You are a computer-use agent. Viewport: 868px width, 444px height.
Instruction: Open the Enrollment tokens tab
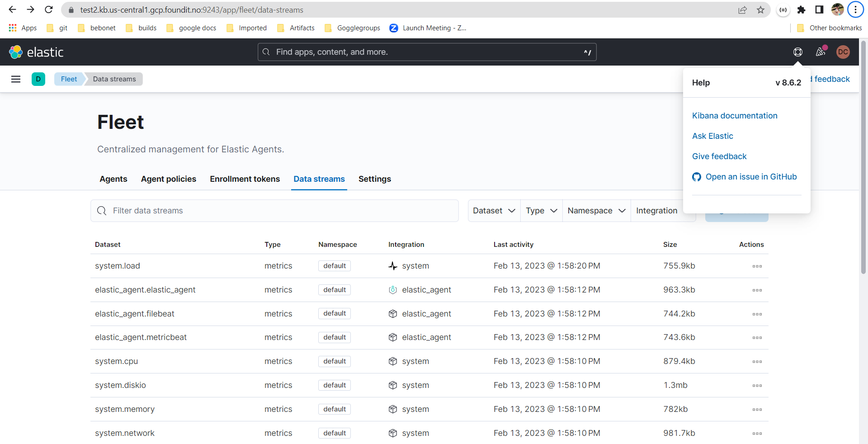[245, 179]
